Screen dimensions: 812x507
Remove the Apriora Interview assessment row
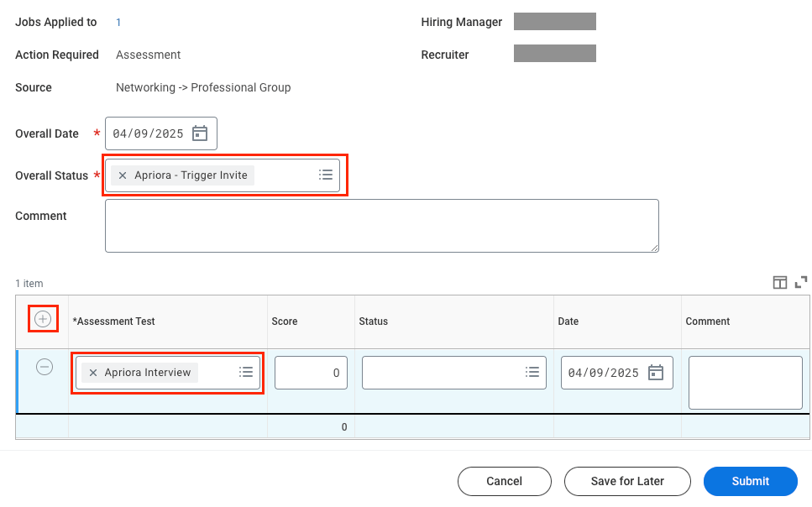[x=45, y=367]
